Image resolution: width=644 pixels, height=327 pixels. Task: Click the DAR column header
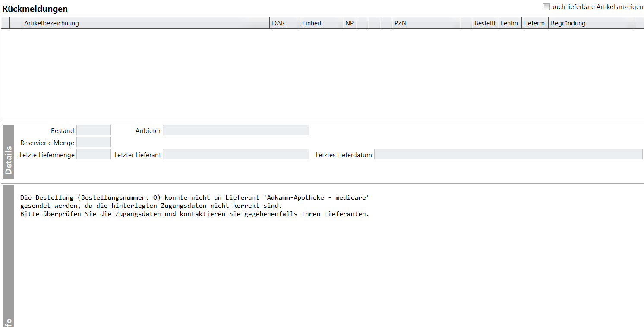pyautogui.click(x=284, y=23)
